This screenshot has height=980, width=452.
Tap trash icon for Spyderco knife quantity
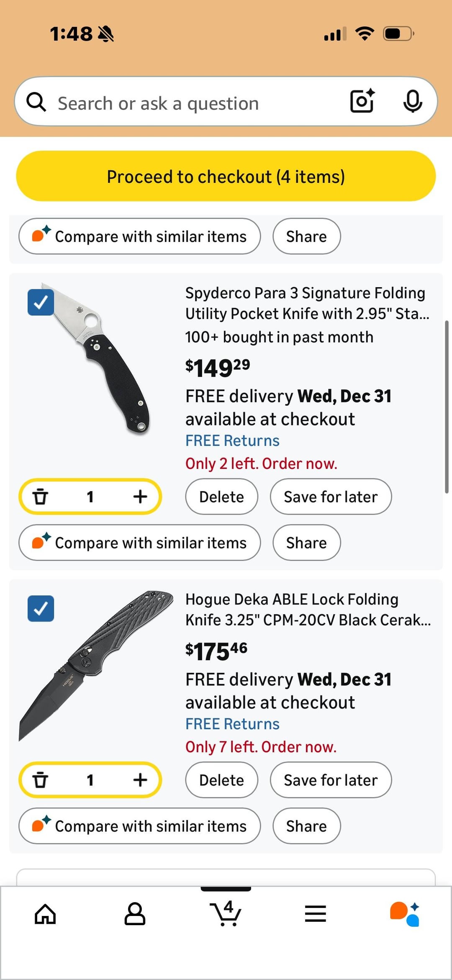[x=40, y=496]
